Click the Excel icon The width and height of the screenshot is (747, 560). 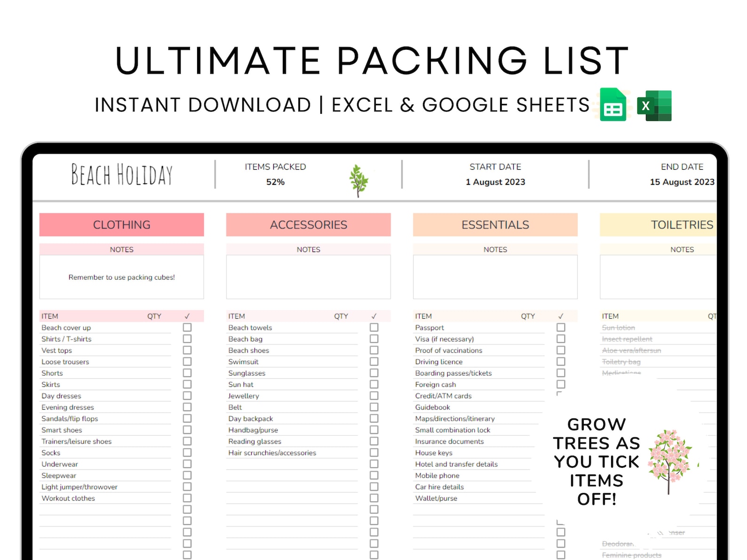point(654,106)
